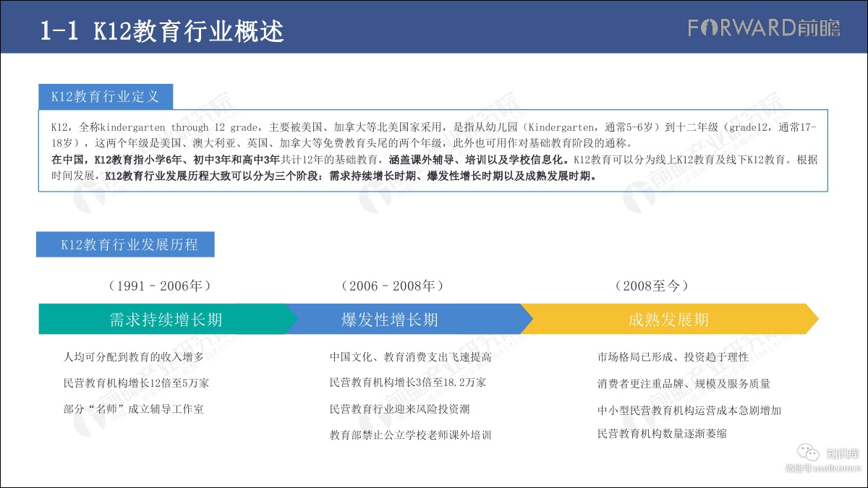Click the FORWARD前瞻 logo
Viewport: 868px width, 488px height.
click(763, 27)
